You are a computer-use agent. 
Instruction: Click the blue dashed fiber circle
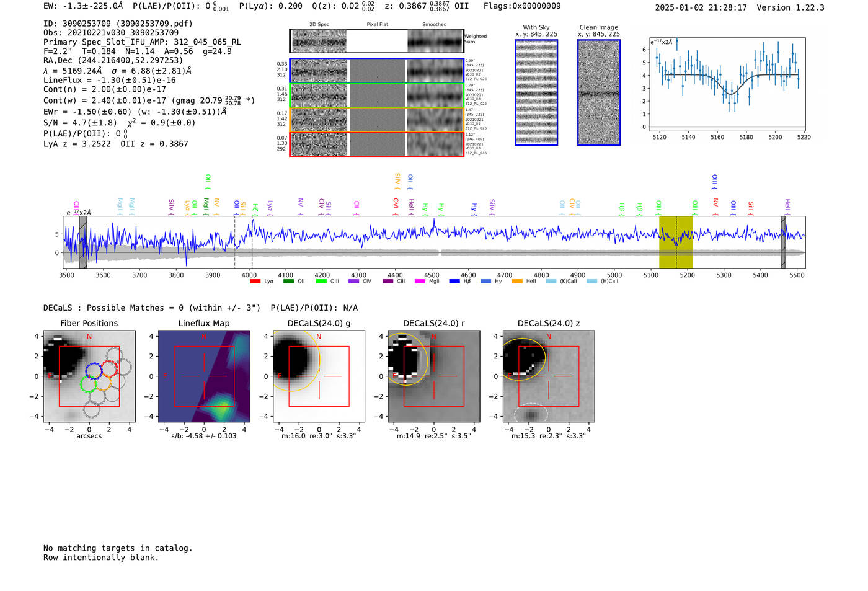coord(94,371)
